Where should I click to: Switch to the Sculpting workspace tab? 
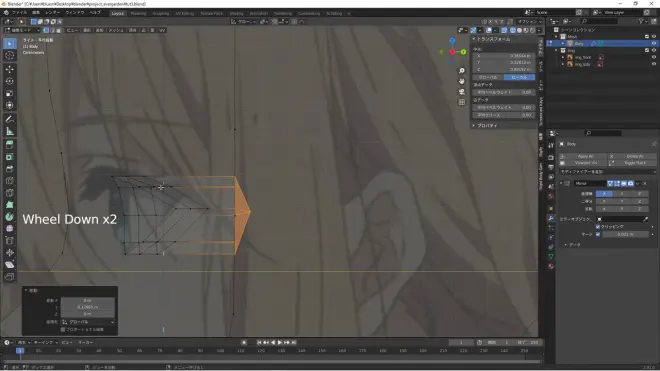(161, 13)
